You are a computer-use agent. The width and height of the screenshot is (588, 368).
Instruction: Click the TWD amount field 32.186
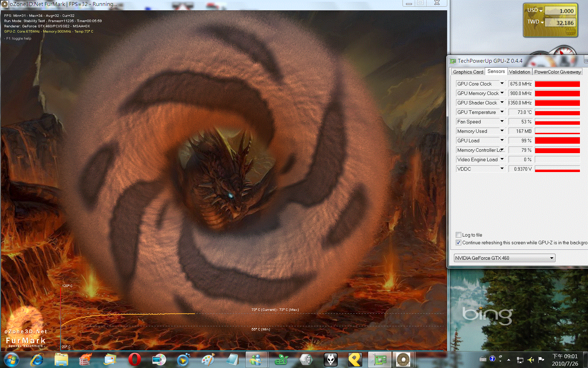[x=560, y=23]
